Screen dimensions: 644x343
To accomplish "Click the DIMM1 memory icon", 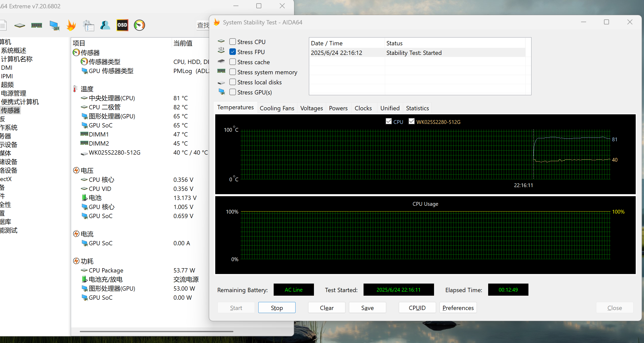I will [x=84, y=134].
